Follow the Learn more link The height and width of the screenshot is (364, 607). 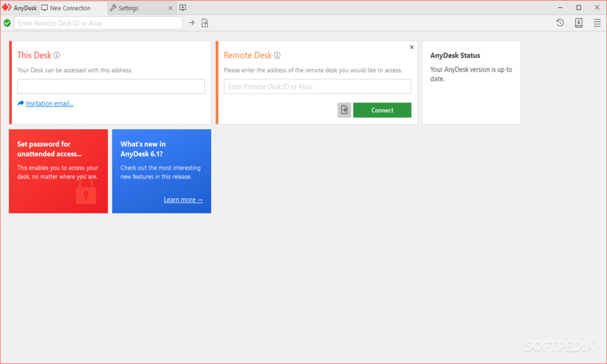(183, 200)
